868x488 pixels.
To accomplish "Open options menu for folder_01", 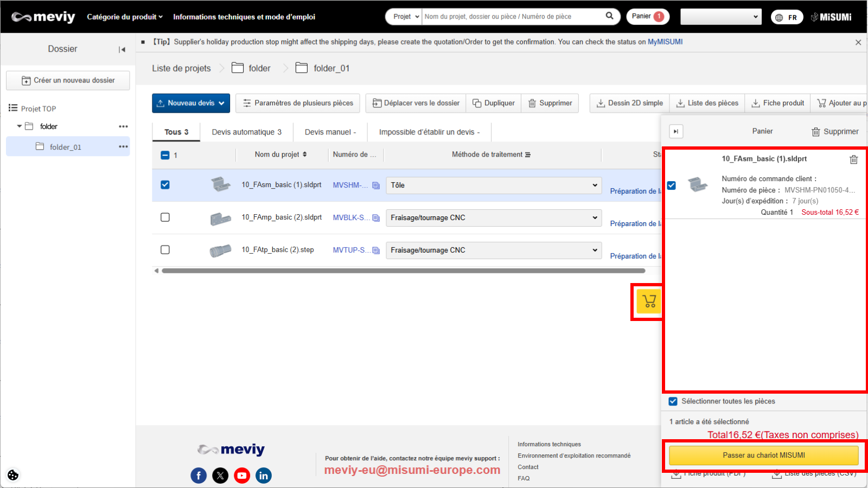I will (123, 147).
